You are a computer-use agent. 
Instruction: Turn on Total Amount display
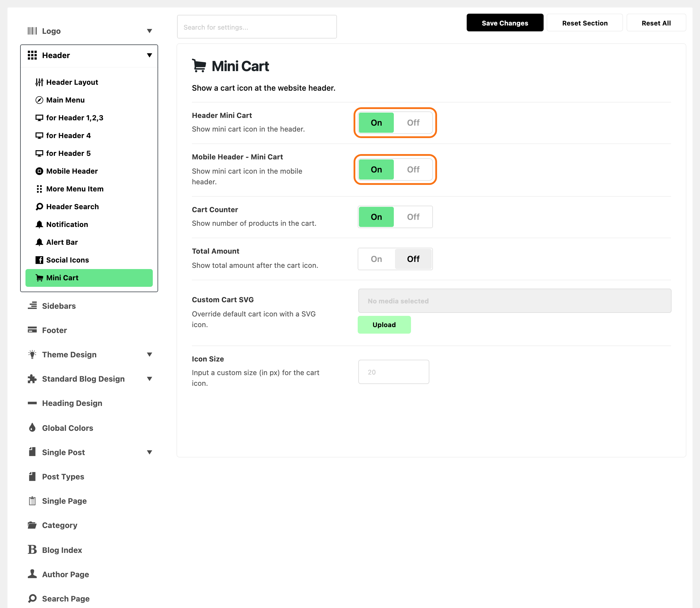tap(376, 259)
